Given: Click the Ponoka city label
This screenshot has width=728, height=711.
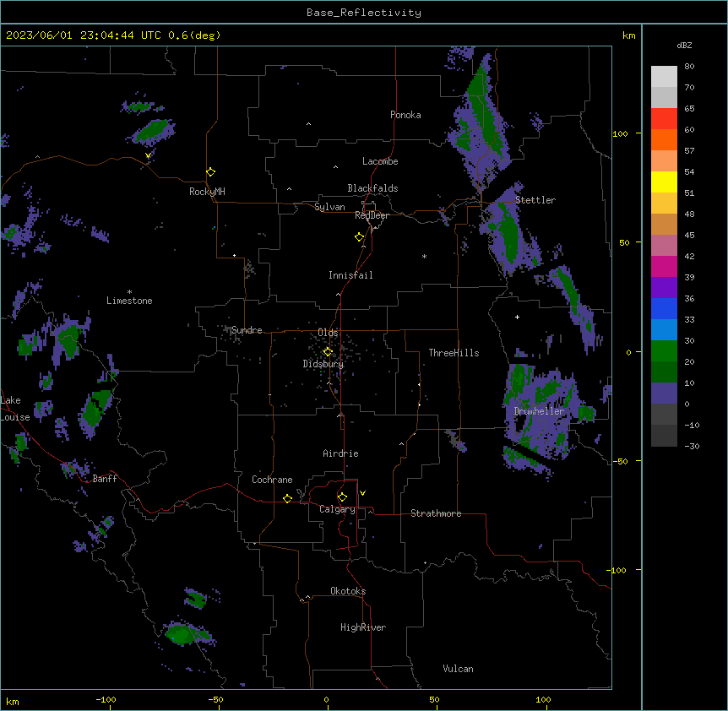Looking at the screenshot, I should coord(405,115).
